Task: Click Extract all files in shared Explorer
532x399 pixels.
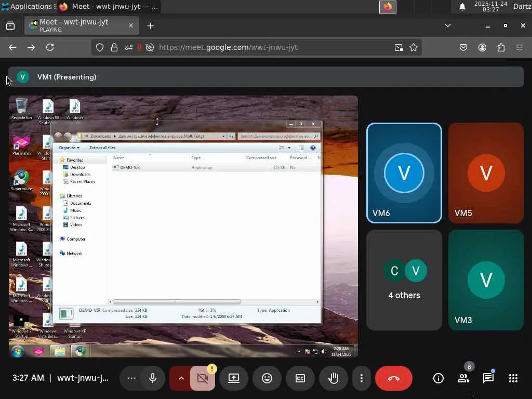Action: click(x=102, y=148)
